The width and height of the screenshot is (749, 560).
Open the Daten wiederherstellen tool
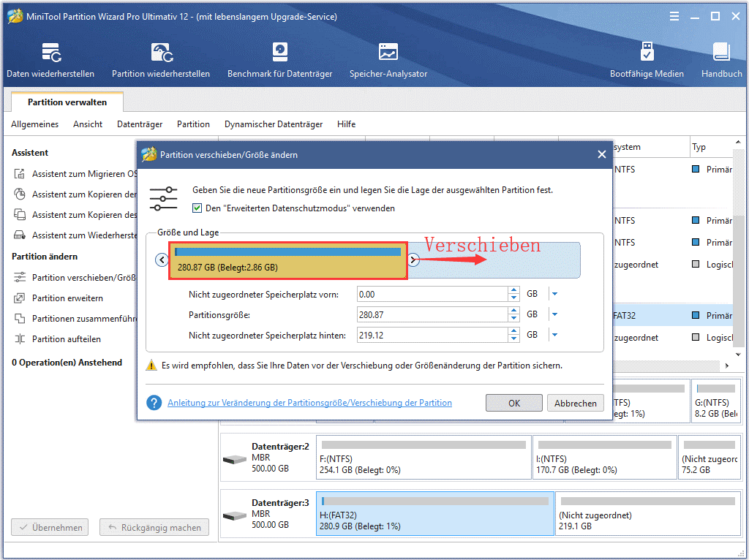point(50,58)
